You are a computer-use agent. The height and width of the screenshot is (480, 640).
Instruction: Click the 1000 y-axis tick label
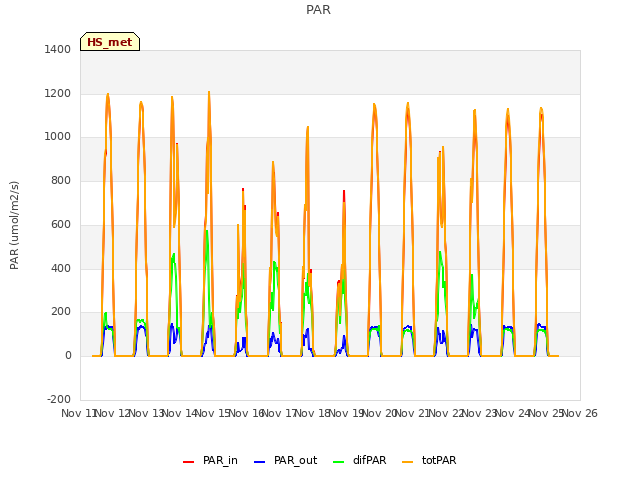[58, 137]
